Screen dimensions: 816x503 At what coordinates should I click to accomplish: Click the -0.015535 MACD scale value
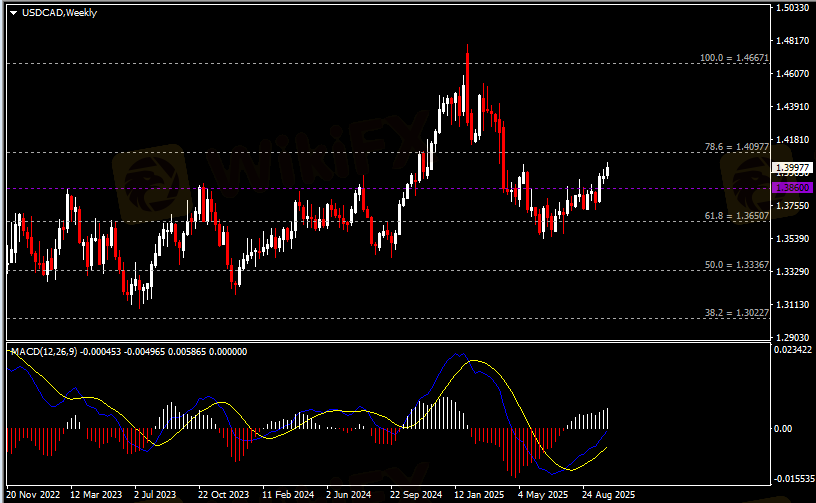click(794, 479)
